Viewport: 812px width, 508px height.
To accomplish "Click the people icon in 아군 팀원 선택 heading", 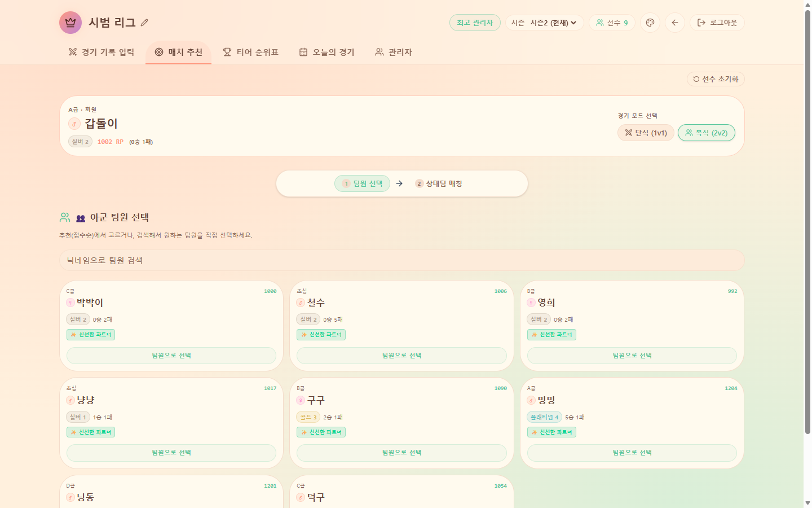I will pyautogui.click(x=65, y=217).
